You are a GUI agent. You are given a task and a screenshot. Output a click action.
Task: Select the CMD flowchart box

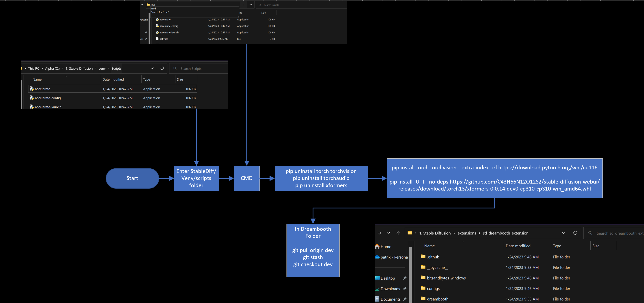[x=246, y=178]
